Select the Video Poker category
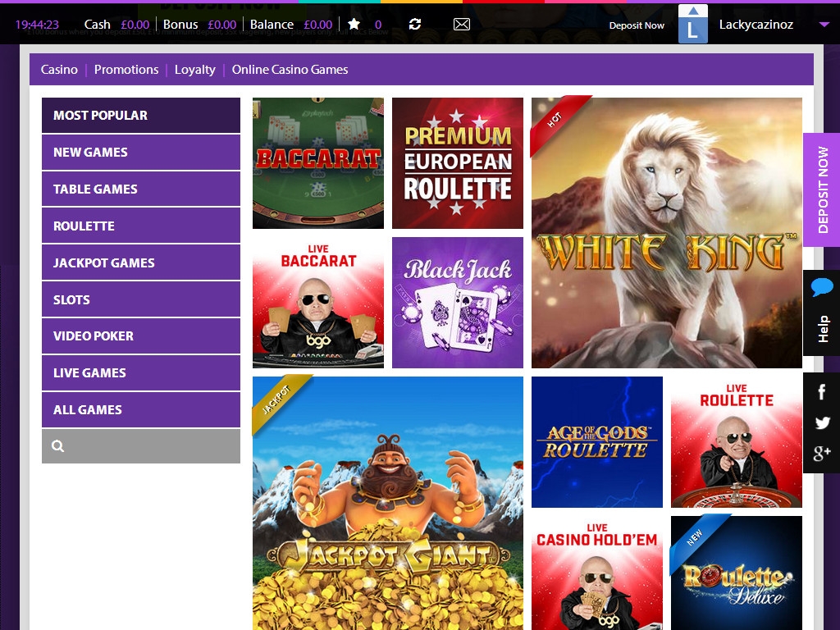 click(141, 336)
